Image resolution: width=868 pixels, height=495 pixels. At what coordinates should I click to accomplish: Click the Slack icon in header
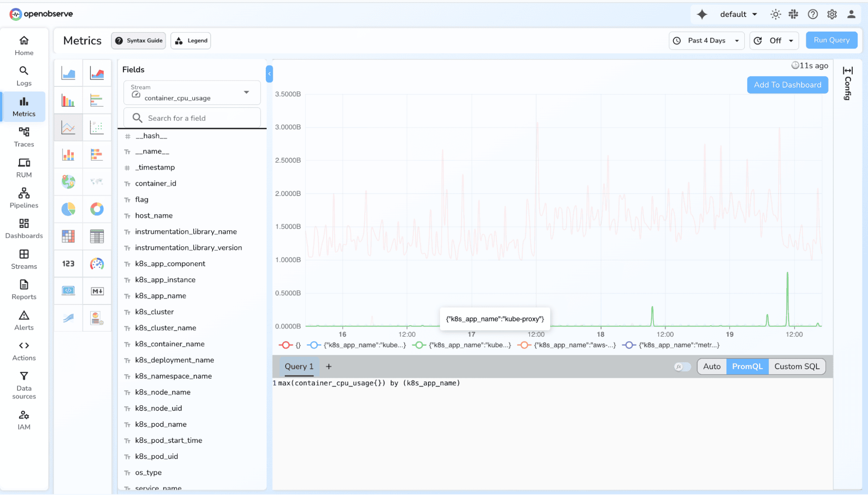tap(793, 14)
